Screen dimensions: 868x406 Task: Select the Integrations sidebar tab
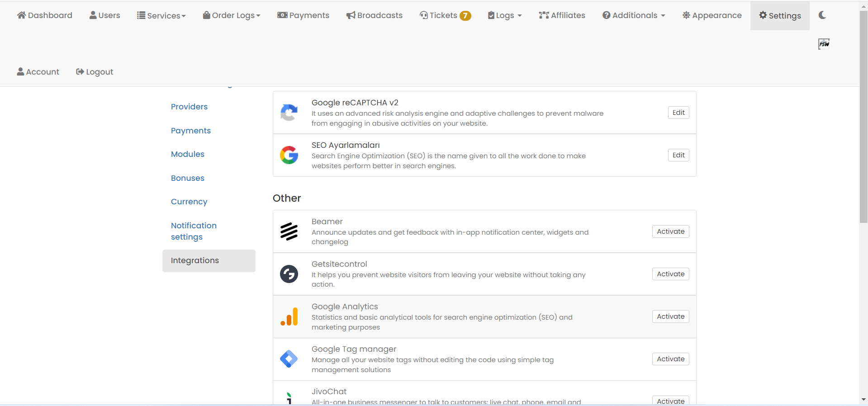click(x=209, y=261)
